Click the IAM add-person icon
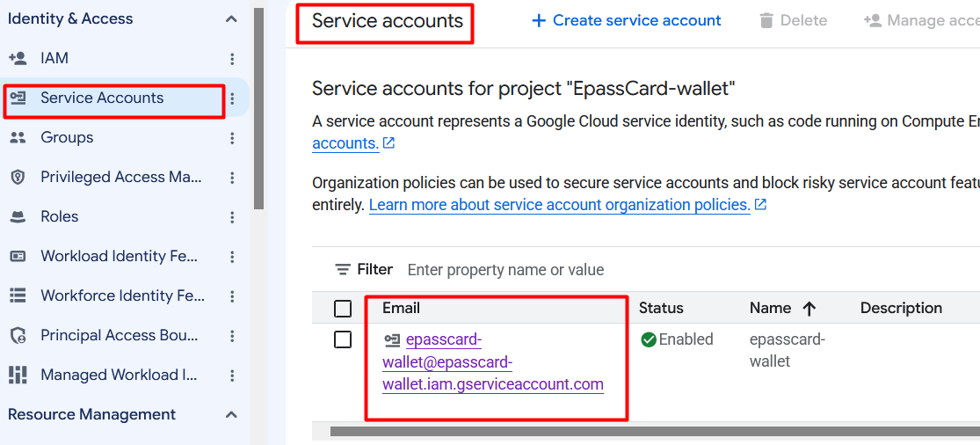The image size is (980, 445). (18, 59)
